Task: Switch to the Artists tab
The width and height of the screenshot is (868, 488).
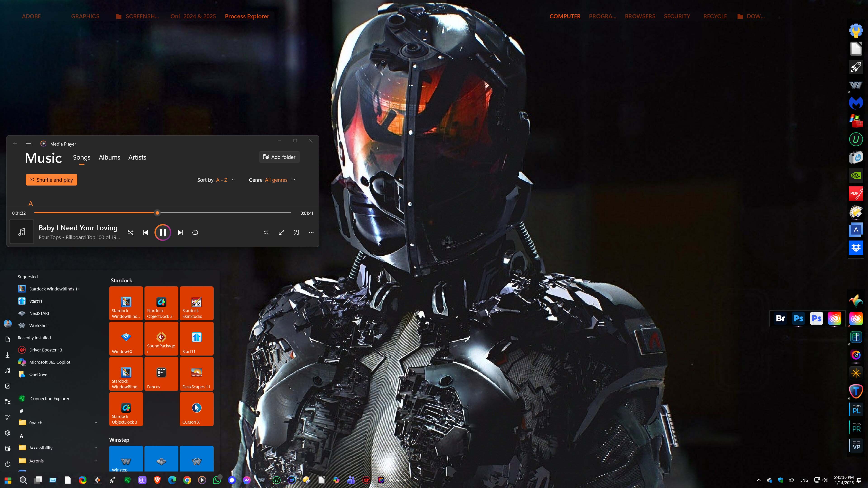Action: 137,157
